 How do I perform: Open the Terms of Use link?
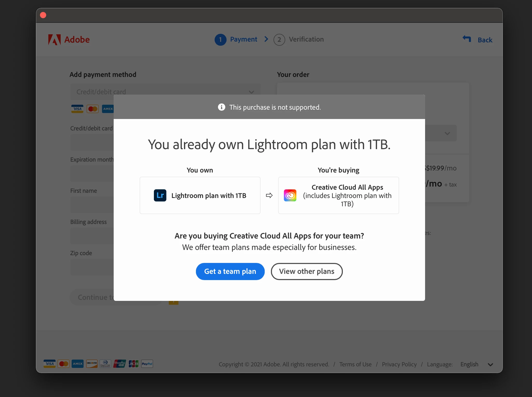(355, 364)
